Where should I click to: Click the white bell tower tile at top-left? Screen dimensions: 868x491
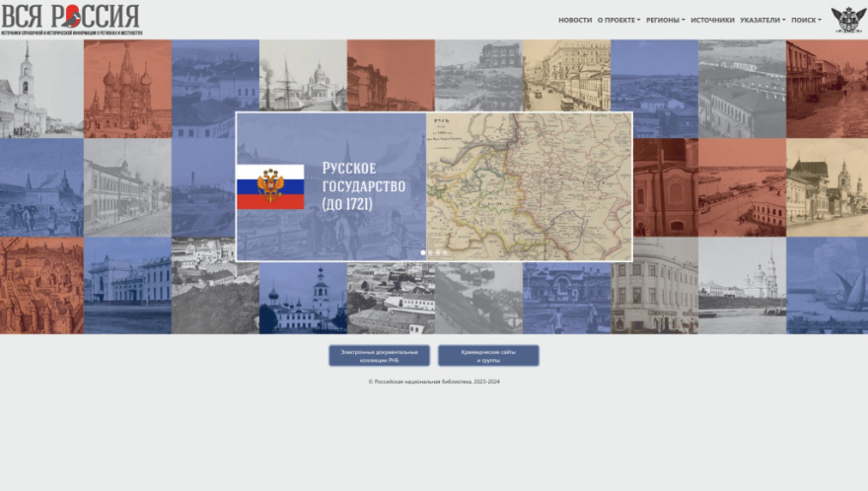(x=41, y=89)
